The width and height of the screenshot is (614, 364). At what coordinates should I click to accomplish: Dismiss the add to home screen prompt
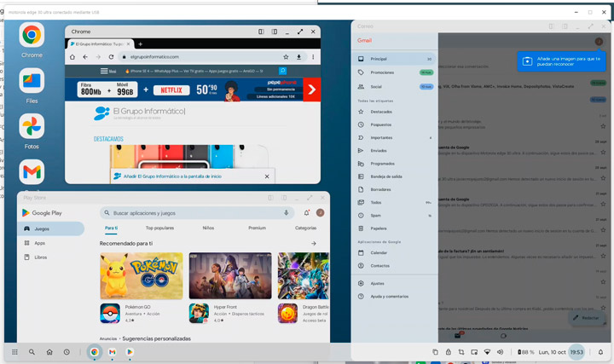tap(267, 176)
